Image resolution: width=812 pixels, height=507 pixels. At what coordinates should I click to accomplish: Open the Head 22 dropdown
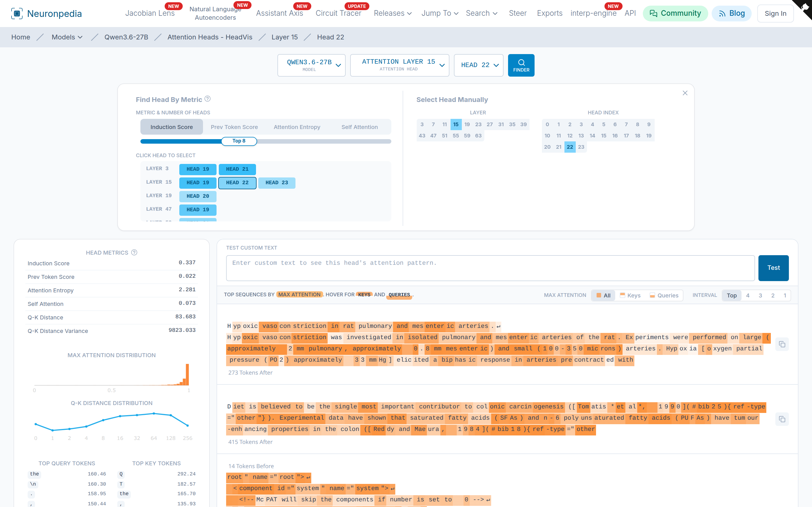tap(478, 65)
